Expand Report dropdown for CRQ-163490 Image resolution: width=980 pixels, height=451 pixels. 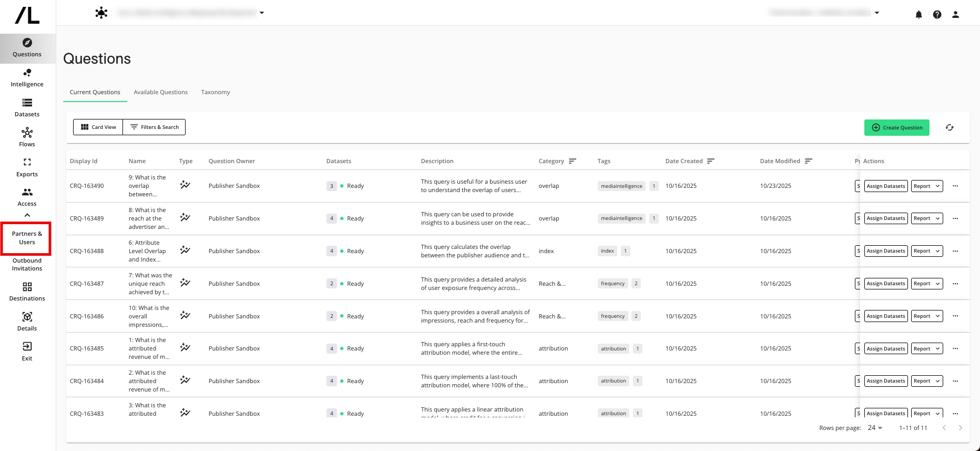[x=926, y=186]
